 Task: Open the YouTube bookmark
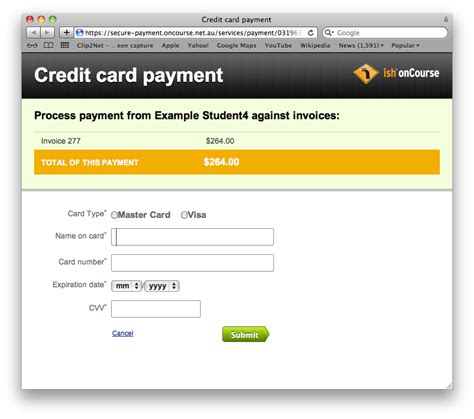click(x=278, y=45)
